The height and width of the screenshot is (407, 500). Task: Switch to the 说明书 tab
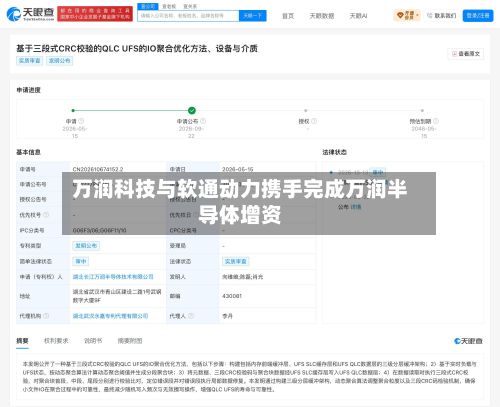click(x=93, y=341)
